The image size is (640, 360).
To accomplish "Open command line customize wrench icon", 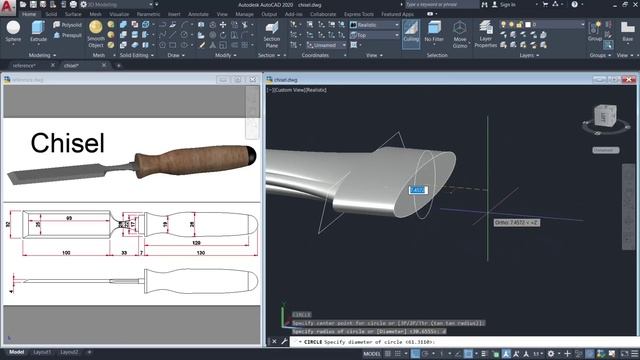I will (284, 341).
